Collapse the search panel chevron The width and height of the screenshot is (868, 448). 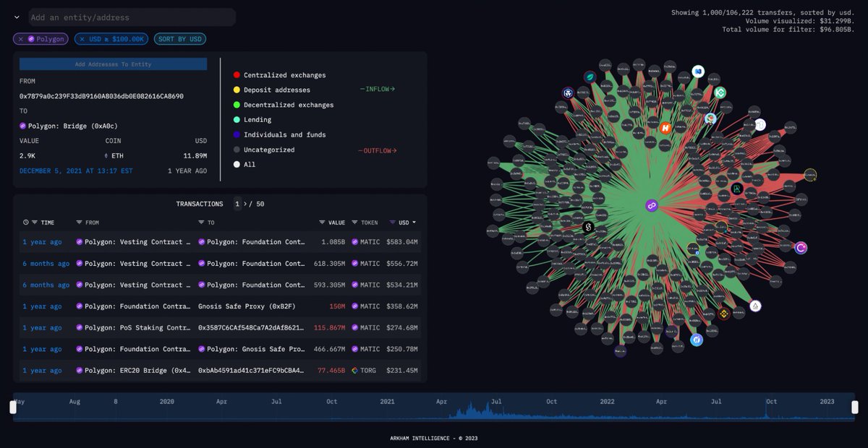pyautogui.click(x=16, y=17)
